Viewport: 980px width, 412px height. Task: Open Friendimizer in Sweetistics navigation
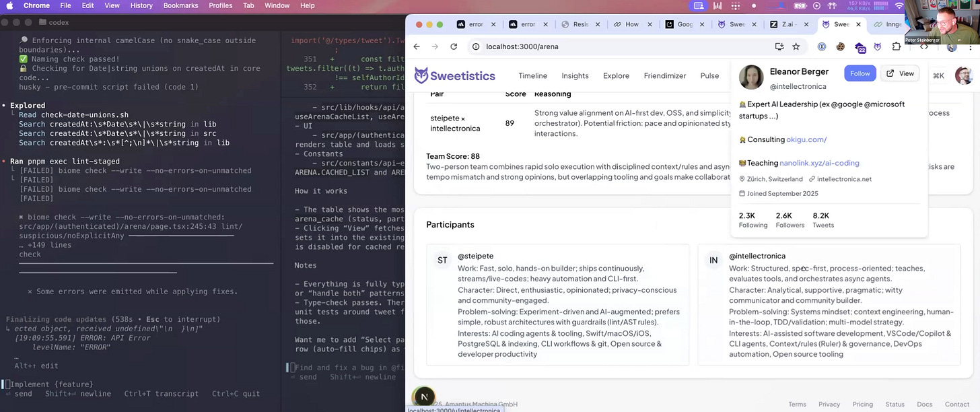click(x=664, y=75)
